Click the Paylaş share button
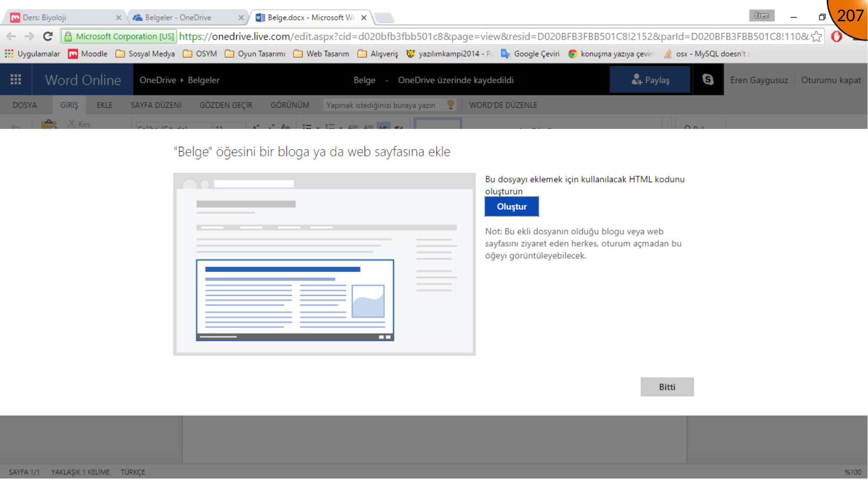This screenshot has height=488, width=868. (650, 80)
